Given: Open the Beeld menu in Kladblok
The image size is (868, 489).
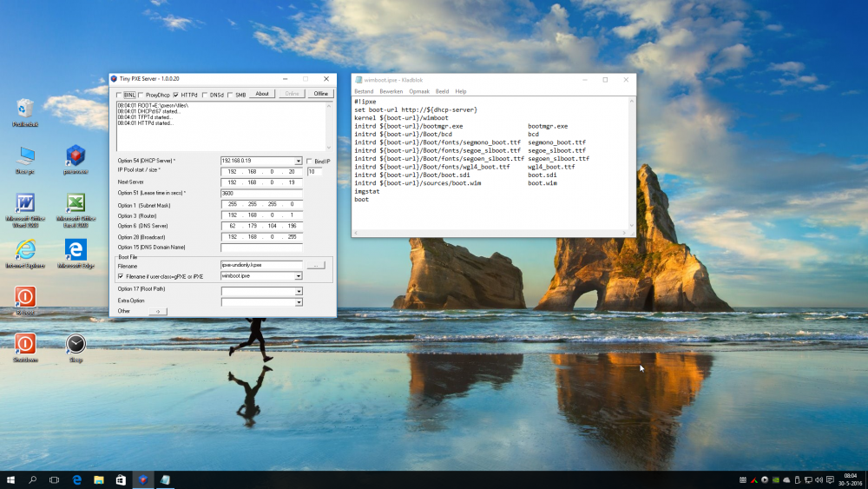Looking at the screenshot, I should click(x=442, y=91).
